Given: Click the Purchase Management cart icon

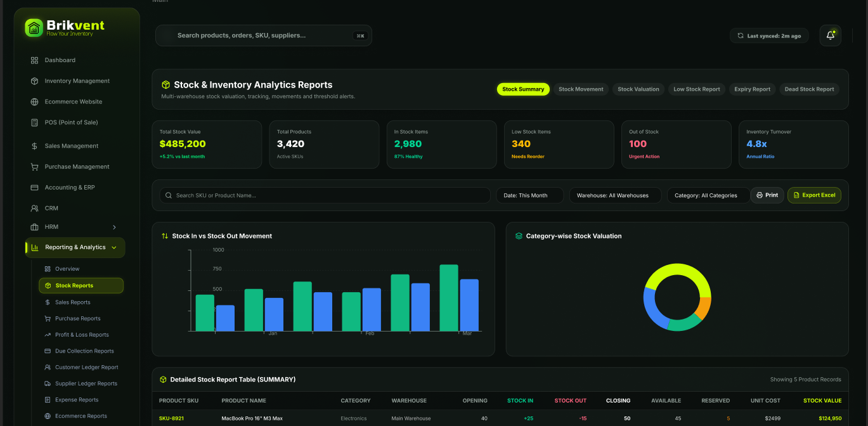Looking at the screenshot, I should (x=34, y=167).
